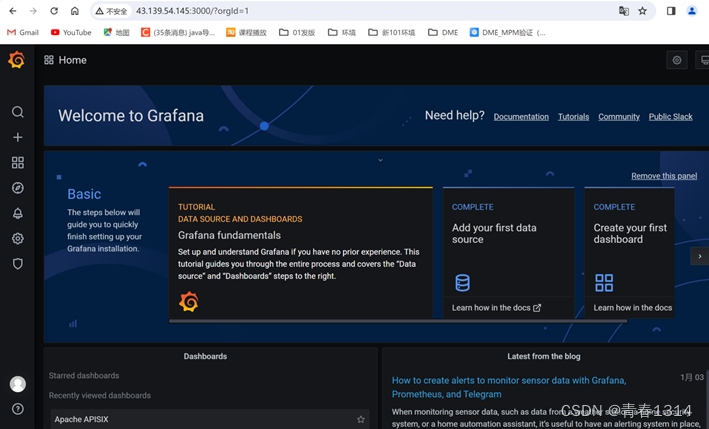Open the Gmail bookmark
The width and height of the screenshot is (709, 429).
pyautogui.click(x=23, y=33)
